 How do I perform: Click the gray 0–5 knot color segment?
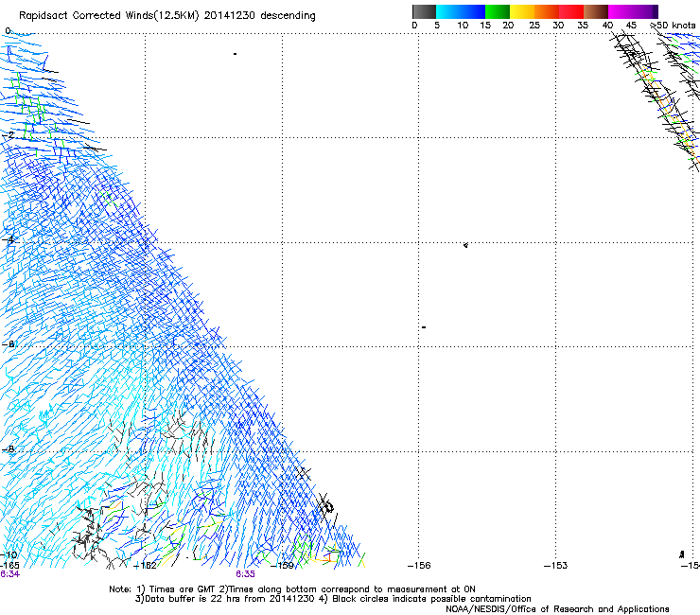click(x=424, y=11)
